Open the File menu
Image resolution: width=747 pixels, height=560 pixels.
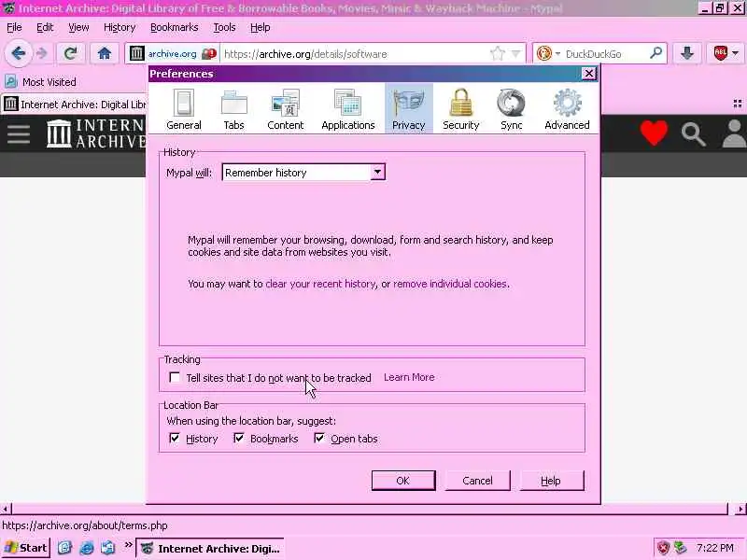[14, 28]
